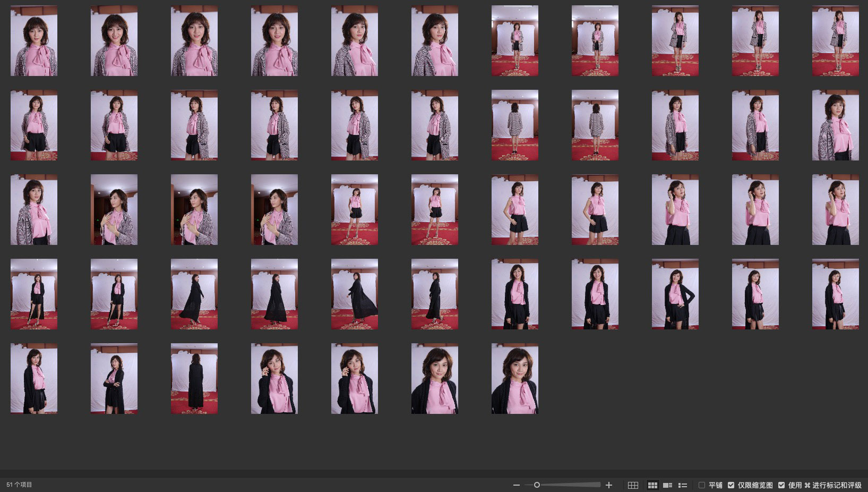Select last thumbnail in the third row

point(835,210)
